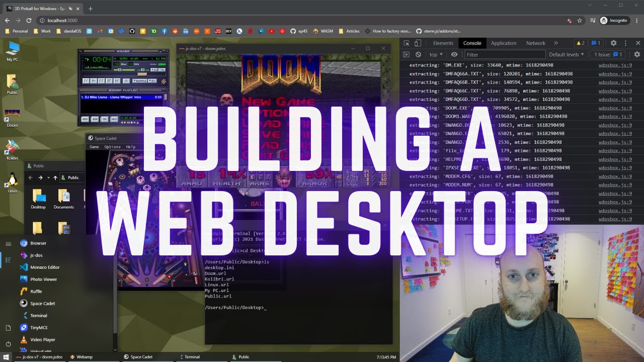This screenshot has width=644, height=362.
Task: Clear the console icon
Action: tap(418, 54)
